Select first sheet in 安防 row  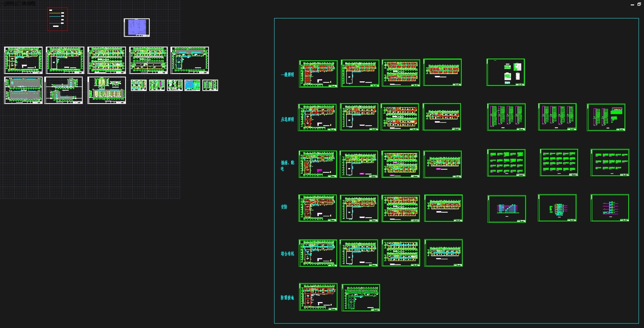318,208
